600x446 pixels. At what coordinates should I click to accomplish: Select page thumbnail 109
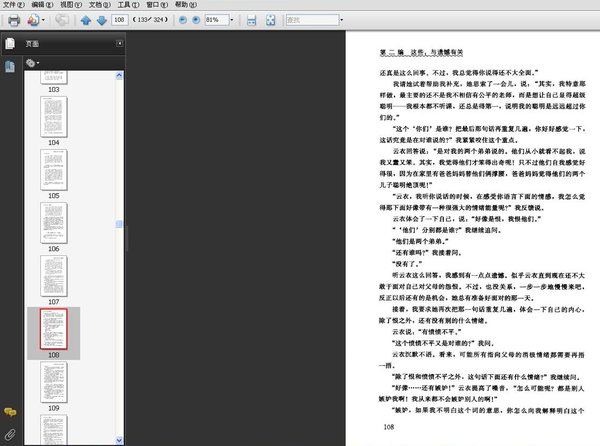[54, 382]
